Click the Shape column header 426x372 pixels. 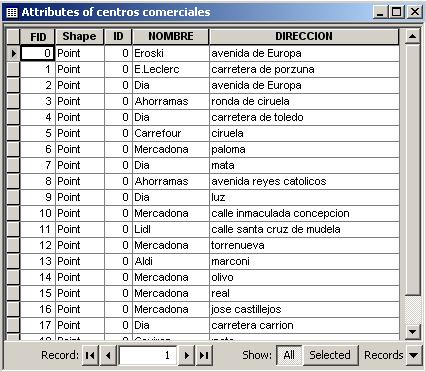click(x=79, y=36)
